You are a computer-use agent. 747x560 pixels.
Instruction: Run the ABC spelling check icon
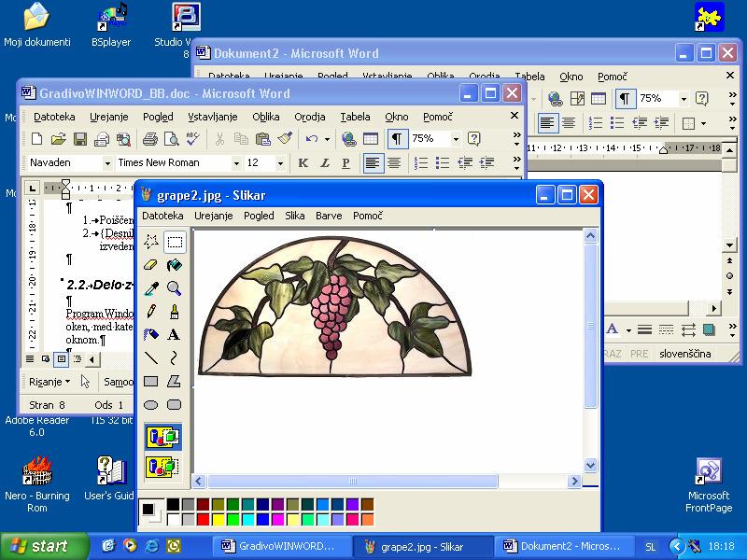click(x=193, y=138)
